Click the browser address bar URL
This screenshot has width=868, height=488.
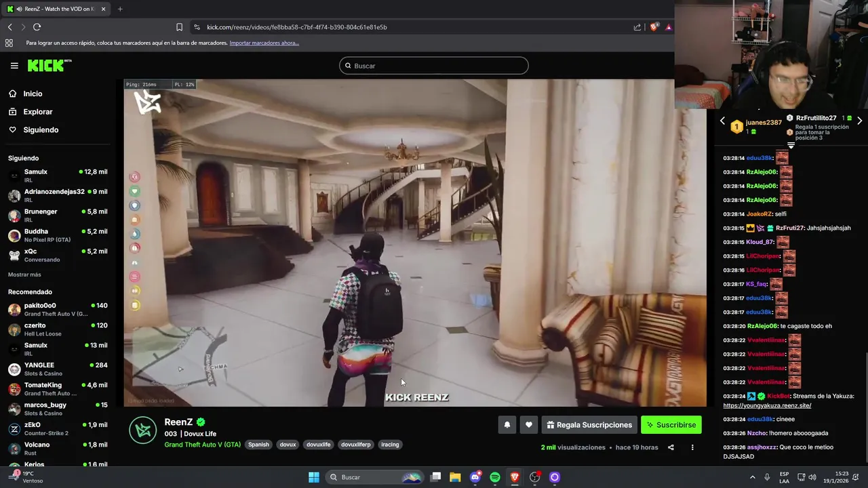click(296, 27)
